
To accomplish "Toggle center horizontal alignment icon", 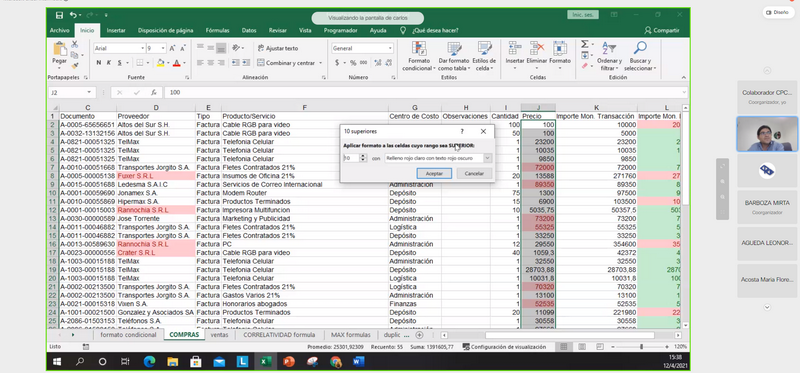I will pos(210,63).
